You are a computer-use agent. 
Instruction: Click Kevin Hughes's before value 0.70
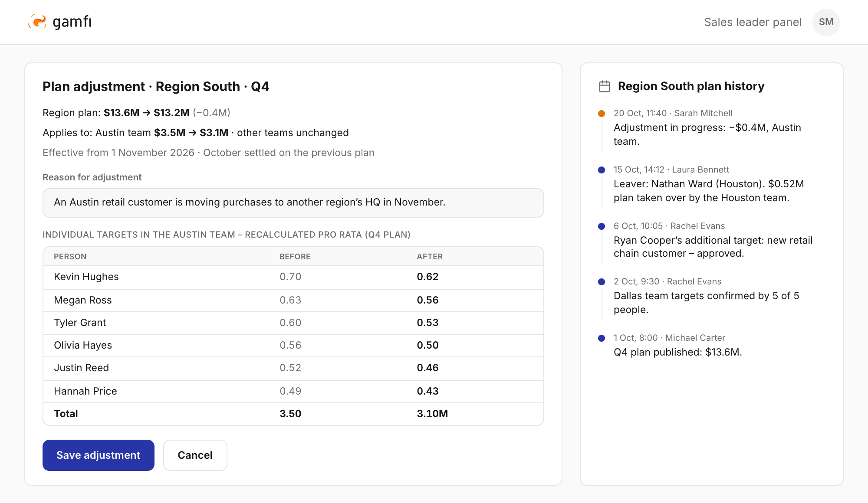click(290, 277)
